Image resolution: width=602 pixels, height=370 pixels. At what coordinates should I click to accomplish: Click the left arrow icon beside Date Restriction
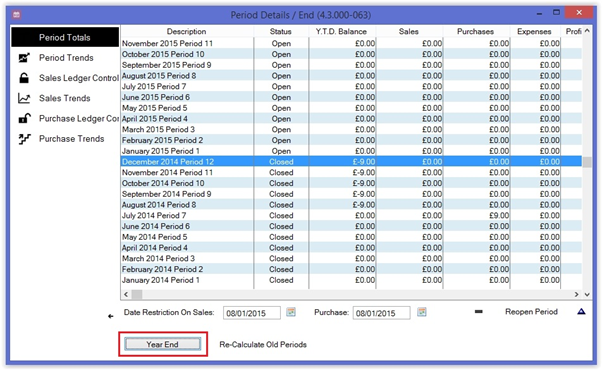[x=111, y=316]
